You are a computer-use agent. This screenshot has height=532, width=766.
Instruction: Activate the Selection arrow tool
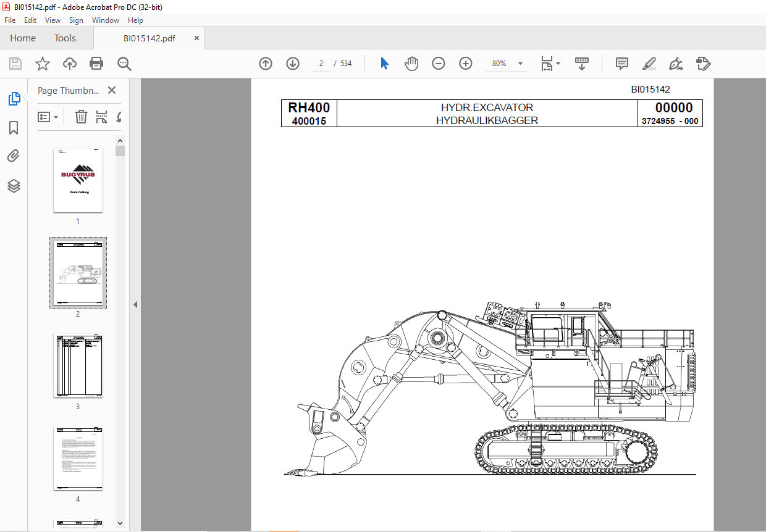[x=384, y=64]
